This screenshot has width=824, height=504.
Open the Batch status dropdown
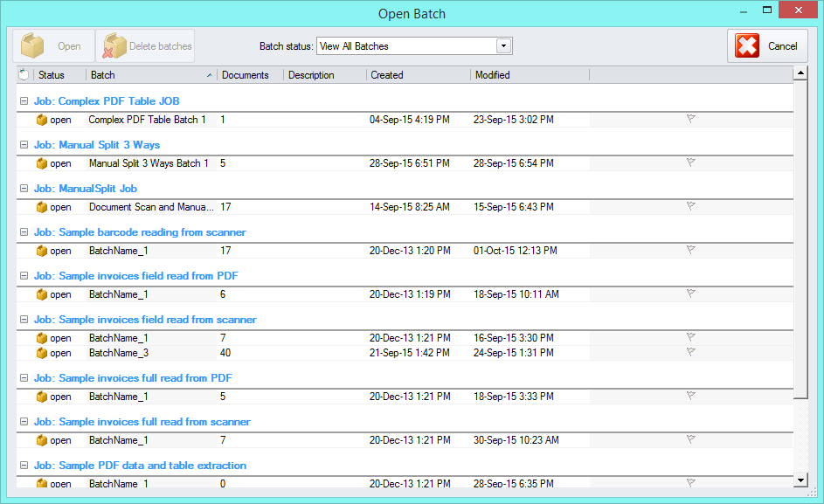point(503,46)
